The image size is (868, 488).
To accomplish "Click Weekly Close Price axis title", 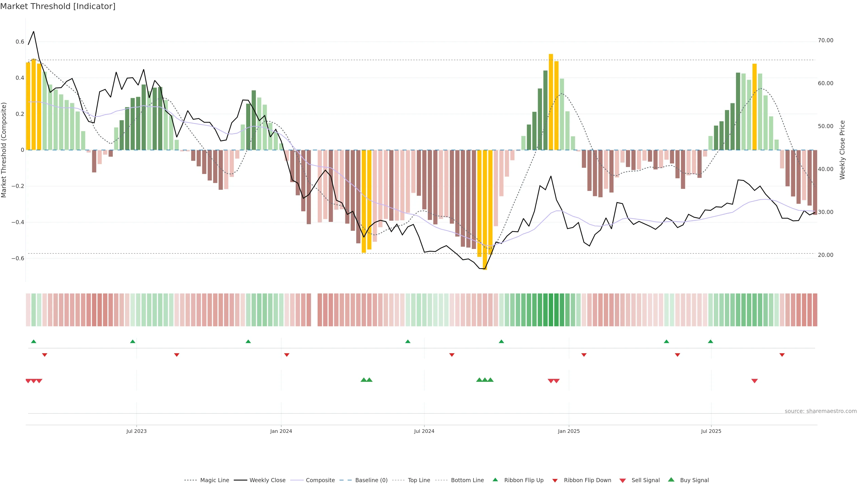I will pyautogui.click(x=842, y=150).
